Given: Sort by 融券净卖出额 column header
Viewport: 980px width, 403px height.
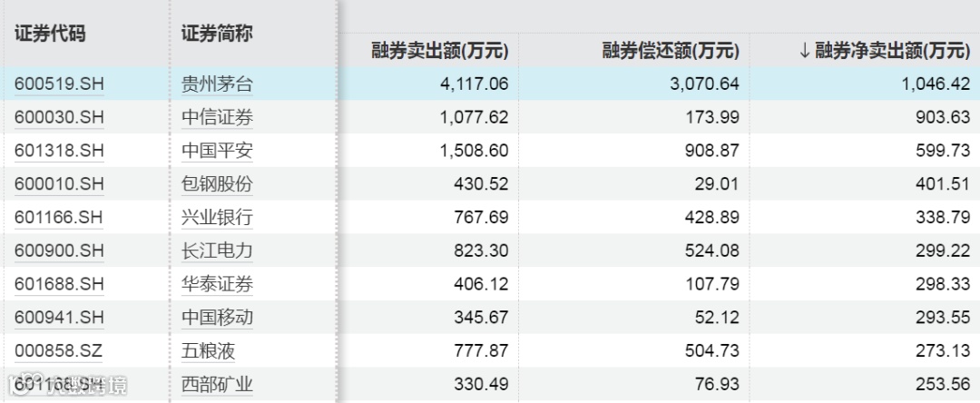Looking at the screenshot, I should [885, 51].
